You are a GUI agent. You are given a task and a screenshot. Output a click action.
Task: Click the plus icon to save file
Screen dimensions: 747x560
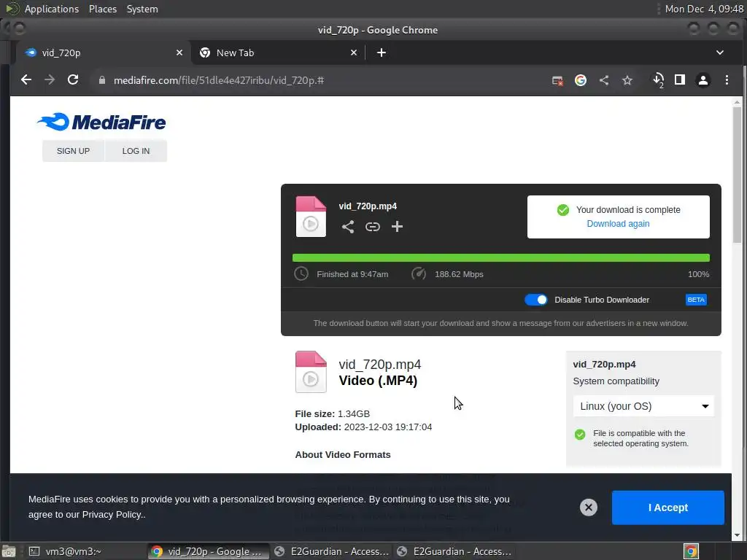tap(397, 227)
